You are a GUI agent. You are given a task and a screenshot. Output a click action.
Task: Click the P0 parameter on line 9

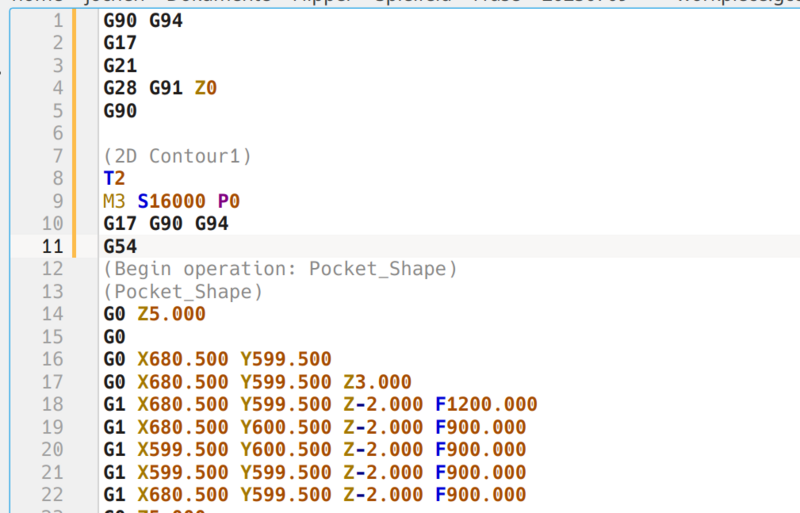coord(229,201)
